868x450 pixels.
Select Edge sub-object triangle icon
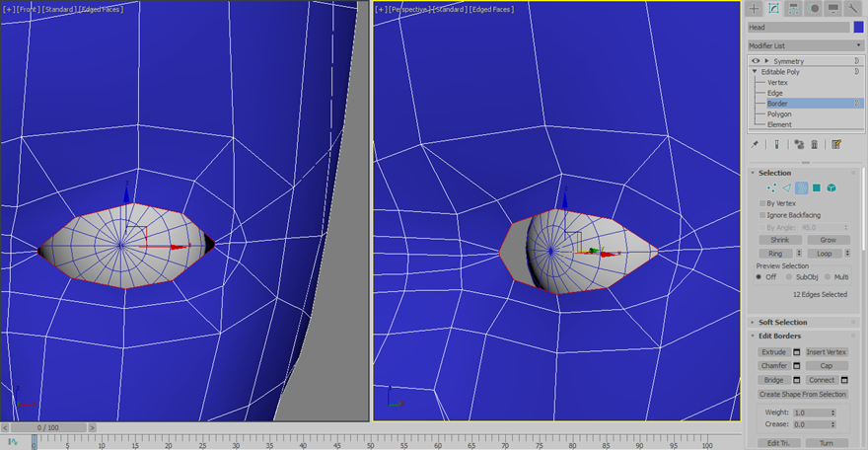pos(787,188)
